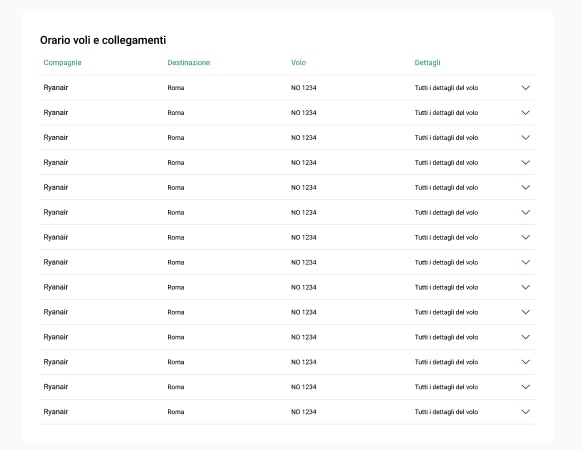Expand the seventh flight row chevron
582x450 pixels.
pos(526,237)
